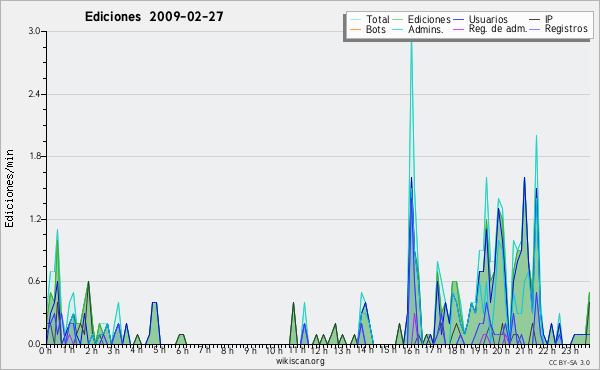Click the Total legend color line

(355, 20)
